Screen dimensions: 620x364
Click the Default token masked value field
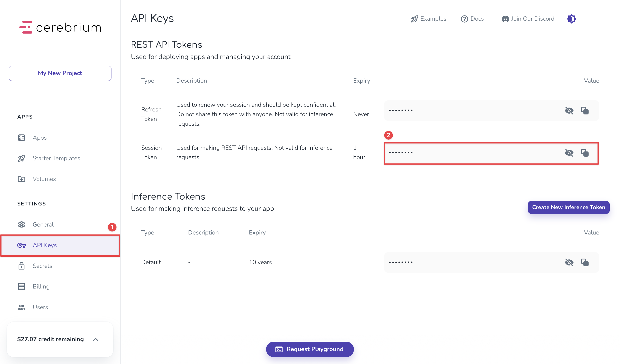[491, 262]
